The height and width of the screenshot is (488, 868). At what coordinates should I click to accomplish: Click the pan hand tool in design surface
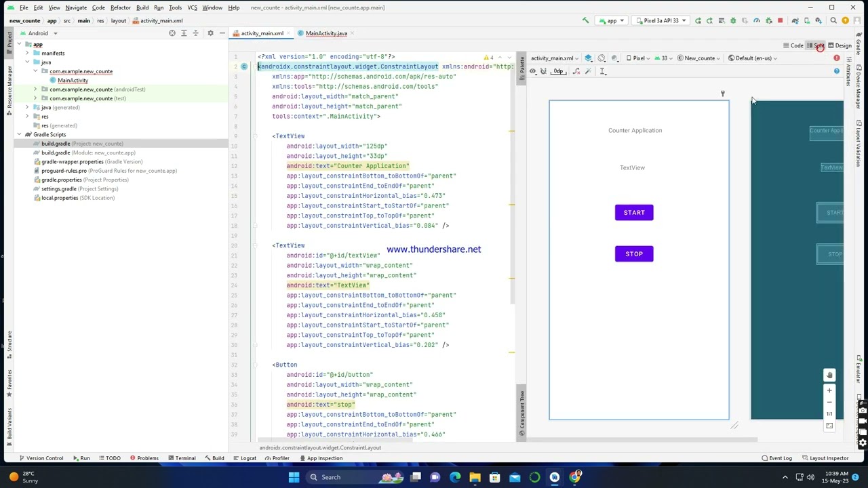(829, 375)
